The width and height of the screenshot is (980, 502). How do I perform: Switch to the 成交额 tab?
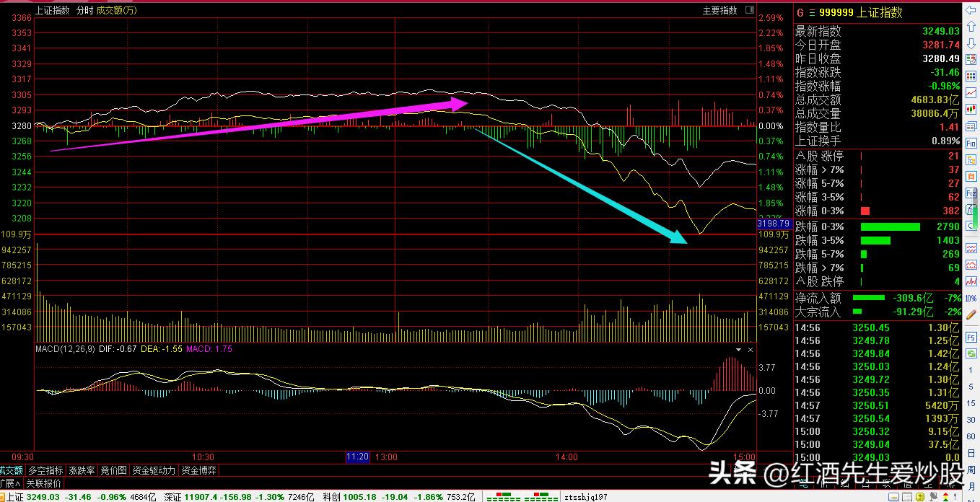(12, 470)
